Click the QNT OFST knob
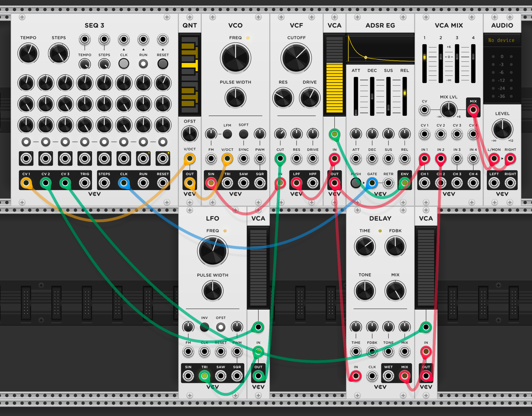The image size is (532, 416). coord(190,134)
